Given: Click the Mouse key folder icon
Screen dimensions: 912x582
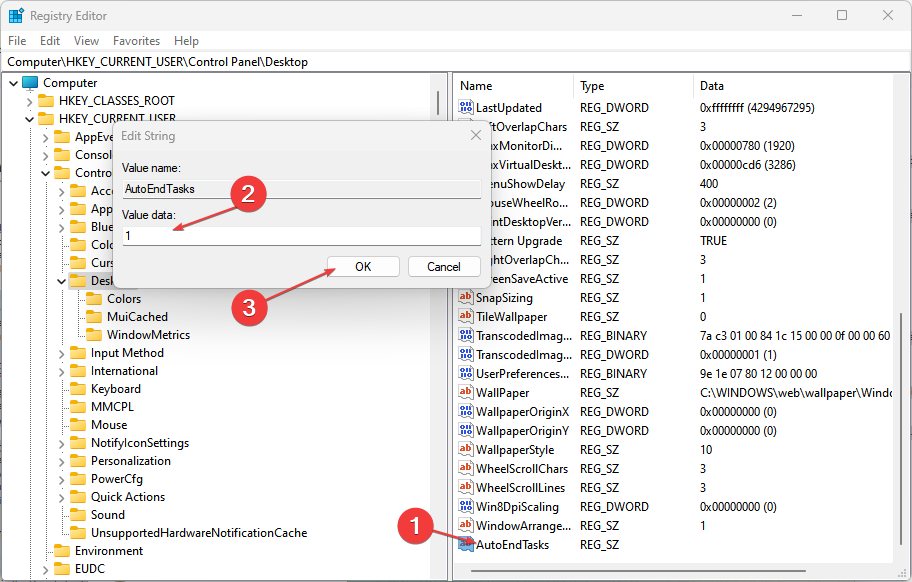Looking at the screenshot, I should 78,425.
